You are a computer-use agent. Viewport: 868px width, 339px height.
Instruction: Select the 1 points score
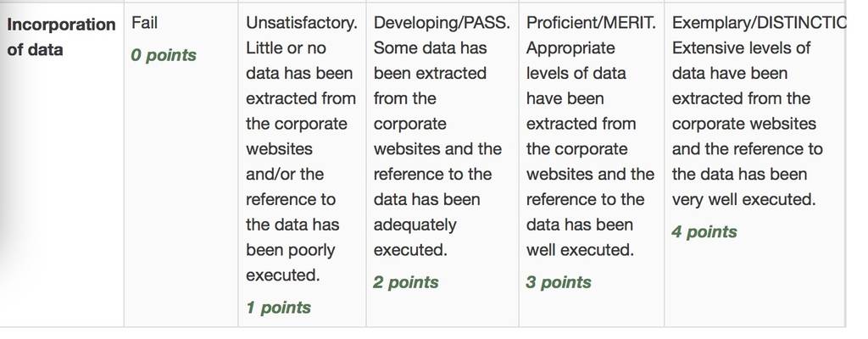click(x=278, y=308)
